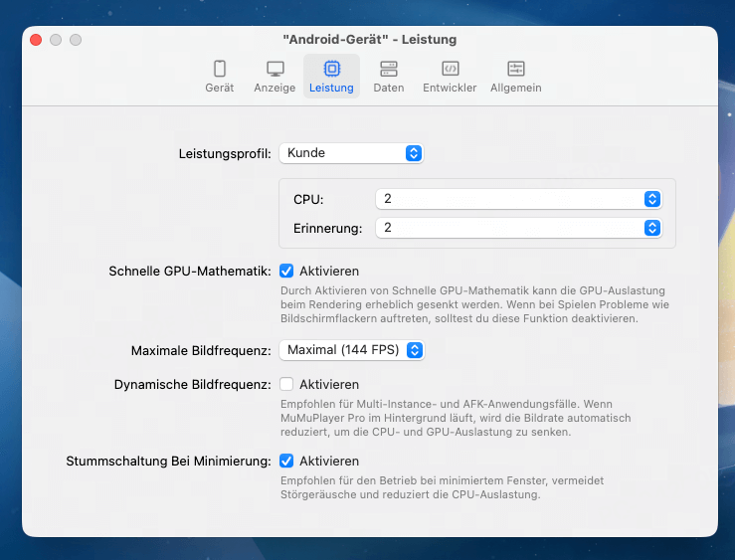Click the GPU-Mathematik description paragraph
The image size is (735, 560).
tap(474, 304)
